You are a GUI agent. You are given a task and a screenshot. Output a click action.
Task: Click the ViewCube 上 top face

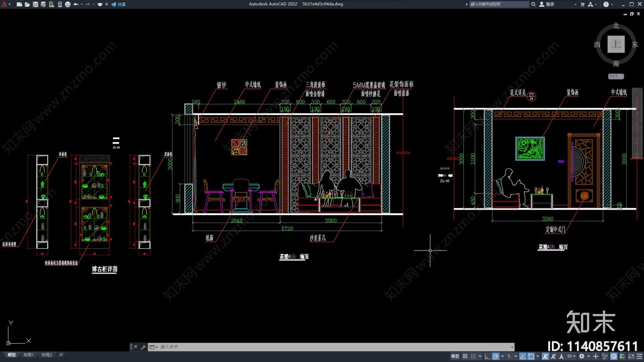[x=616, y=44]
